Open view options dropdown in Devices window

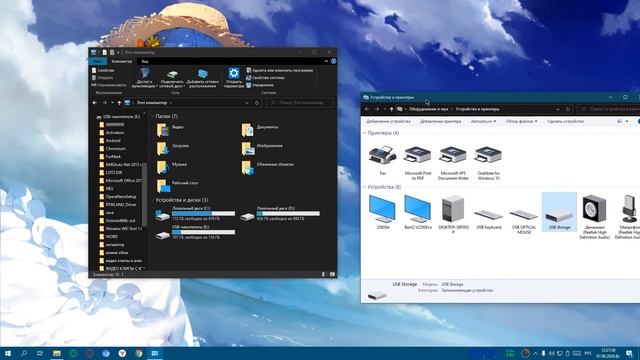click(627, 122)
